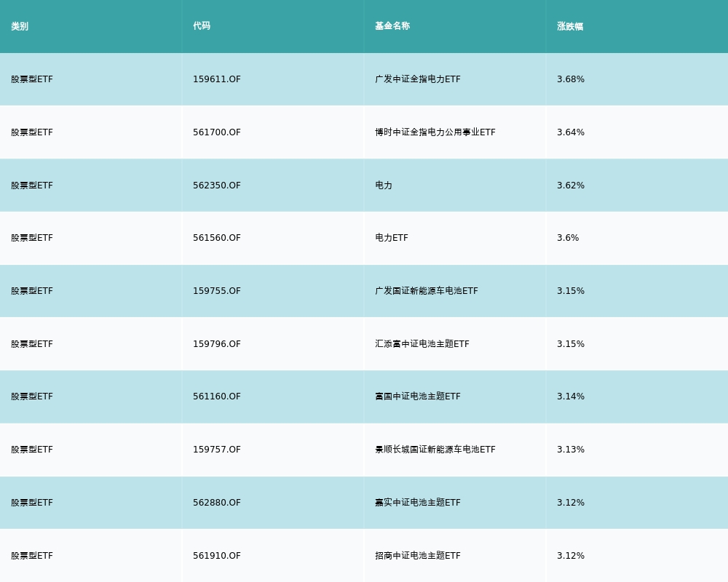Select fund code 562350.OF

[x=217, y=186]
